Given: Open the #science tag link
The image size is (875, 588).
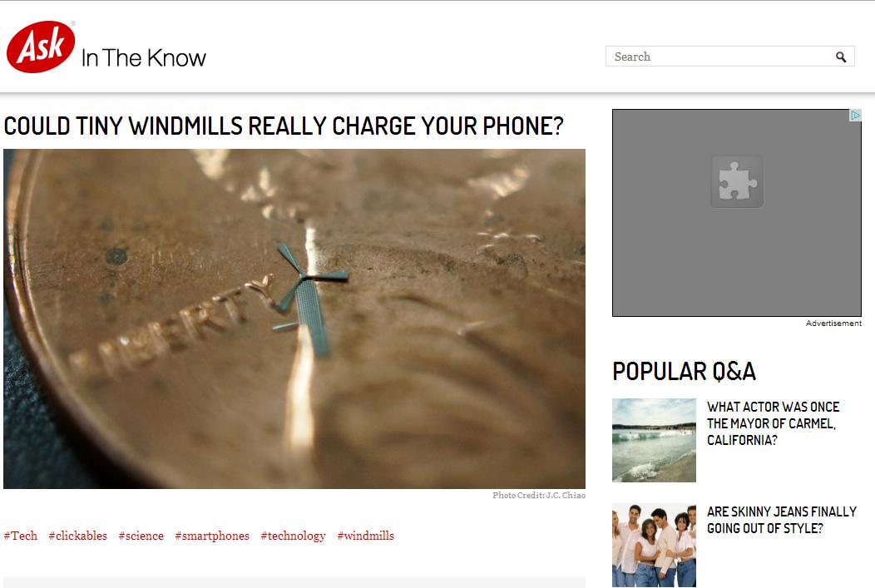Looking at the screenshot, I should coord(141,536).
